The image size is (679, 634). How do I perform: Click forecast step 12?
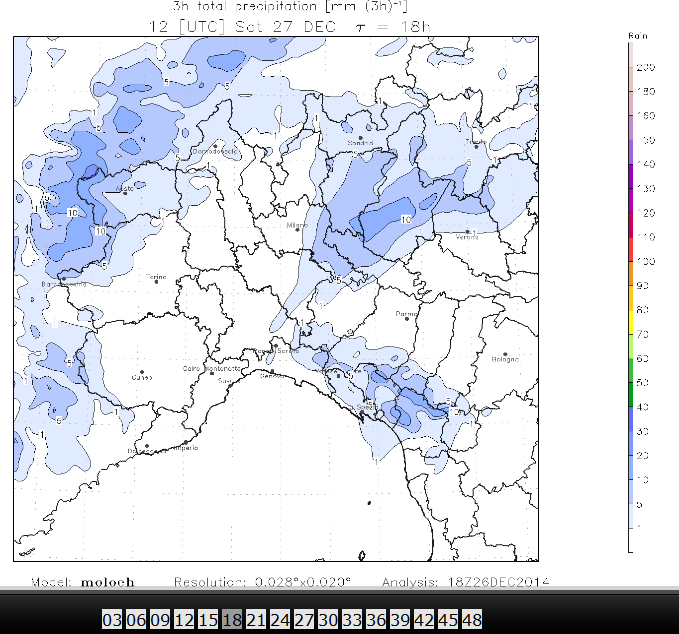pyautogui.click(x=184, y=620)
